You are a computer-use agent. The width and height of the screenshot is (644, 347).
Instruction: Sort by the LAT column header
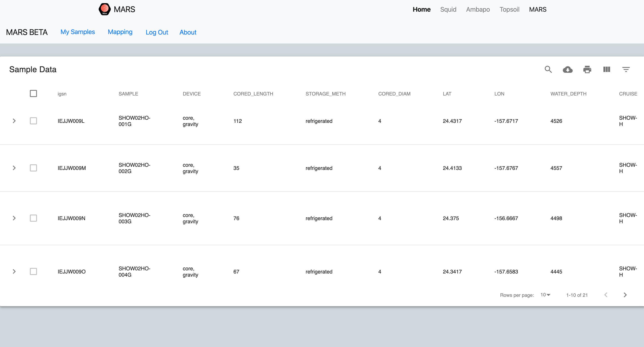[447, 94]
